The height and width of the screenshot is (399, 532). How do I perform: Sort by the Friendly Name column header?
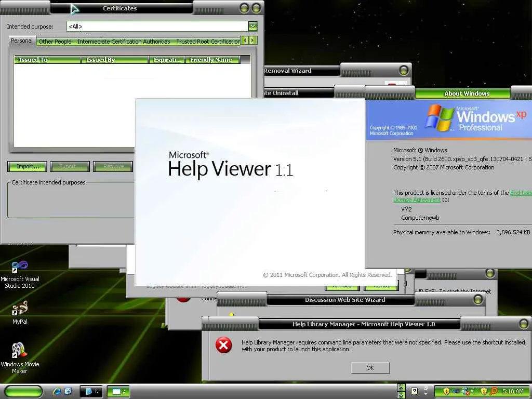[213, 60]
